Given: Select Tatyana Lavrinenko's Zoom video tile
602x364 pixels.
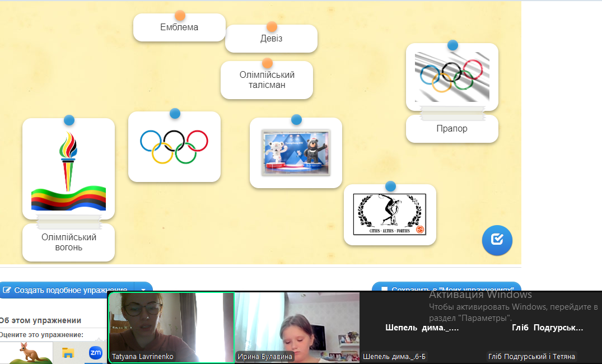Looking at the screenshot, I should (x=171, y=327).
